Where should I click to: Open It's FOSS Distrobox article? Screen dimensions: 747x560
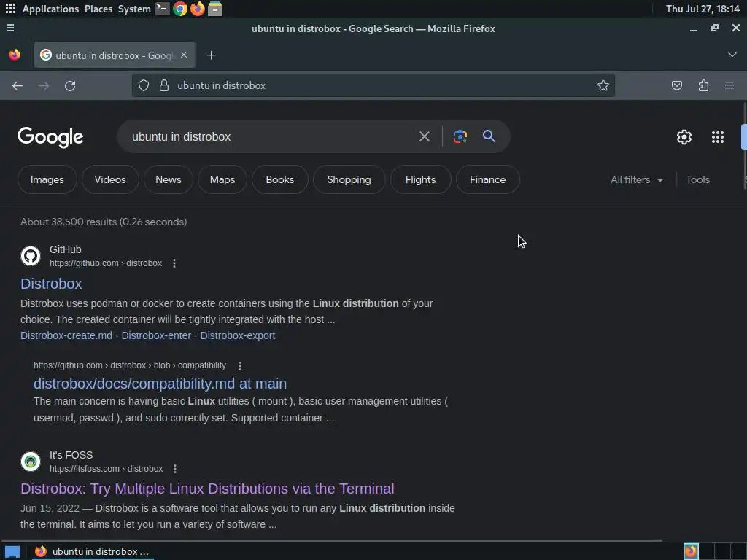click(x=207, y=489)
